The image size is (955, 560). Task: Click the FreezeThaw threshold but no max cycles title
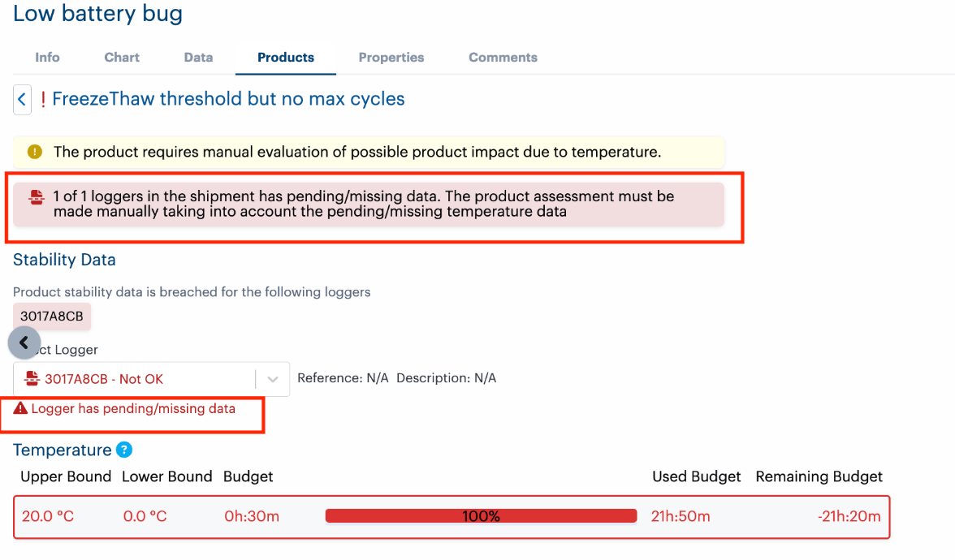(x=228, y=99)
